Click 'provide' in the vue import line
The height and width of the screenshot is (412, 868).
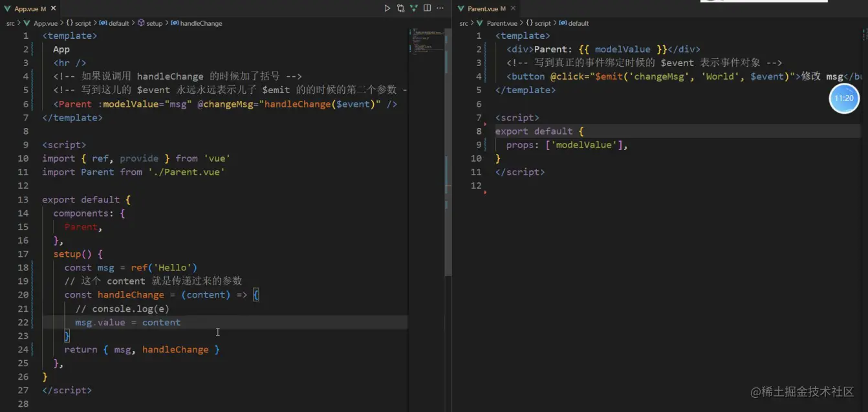pyautogui.click(x=139, y=158)
